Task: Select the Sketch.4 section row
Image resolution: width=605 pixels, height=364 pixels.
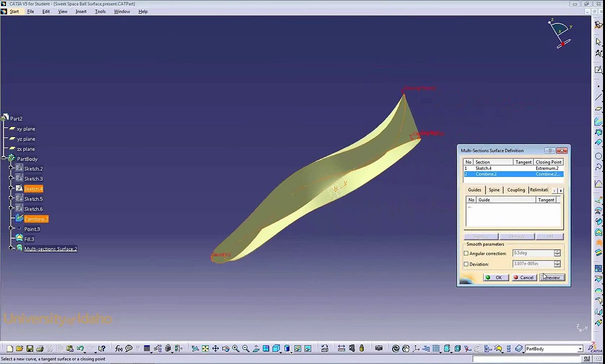Action: click(x=513, y=168)
